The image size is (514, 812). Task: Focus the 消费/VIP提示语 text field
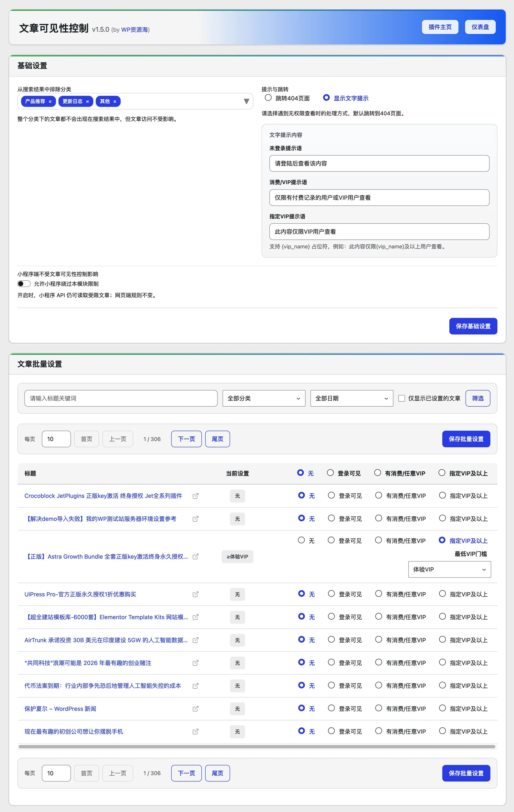(379, 198)
